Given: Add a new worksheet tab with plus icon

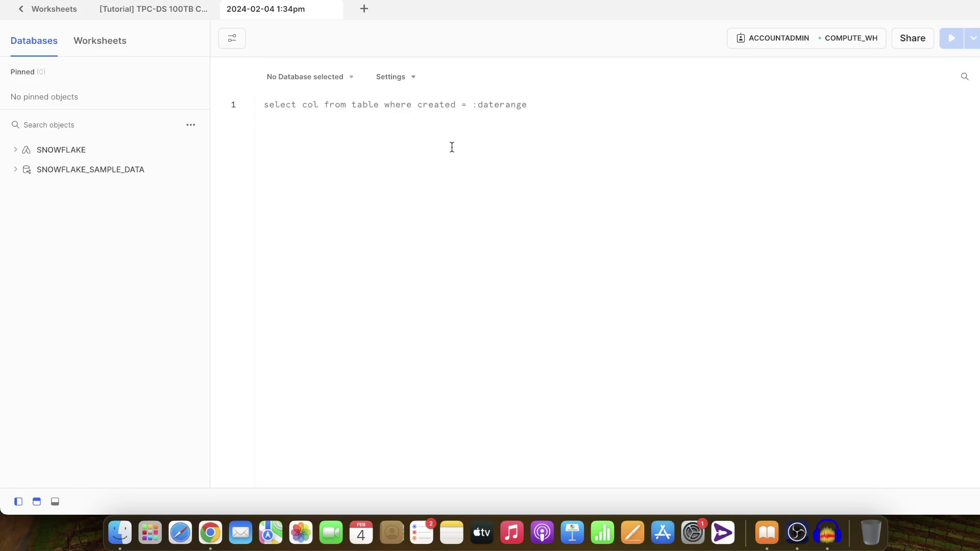Looking at the screenshot, I should (x=364, y=9).
